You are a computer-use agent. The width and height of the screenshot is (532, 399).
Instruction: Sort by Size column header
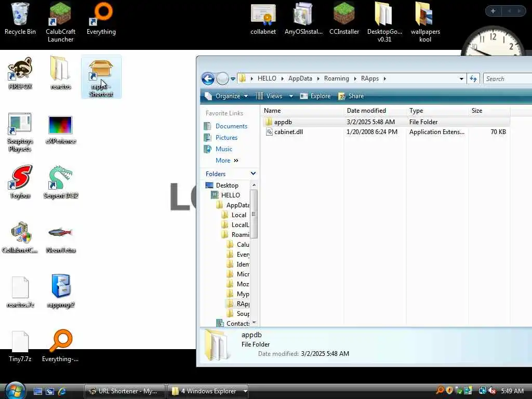[x=489, y=111]
